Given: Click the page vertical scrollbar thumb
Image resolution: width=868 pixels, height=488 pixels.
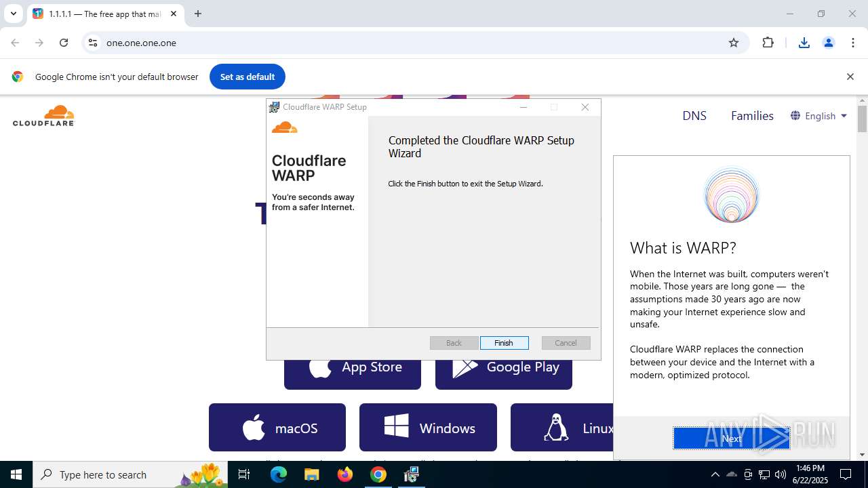Looking at the screenshot, I should coord(862,119).
